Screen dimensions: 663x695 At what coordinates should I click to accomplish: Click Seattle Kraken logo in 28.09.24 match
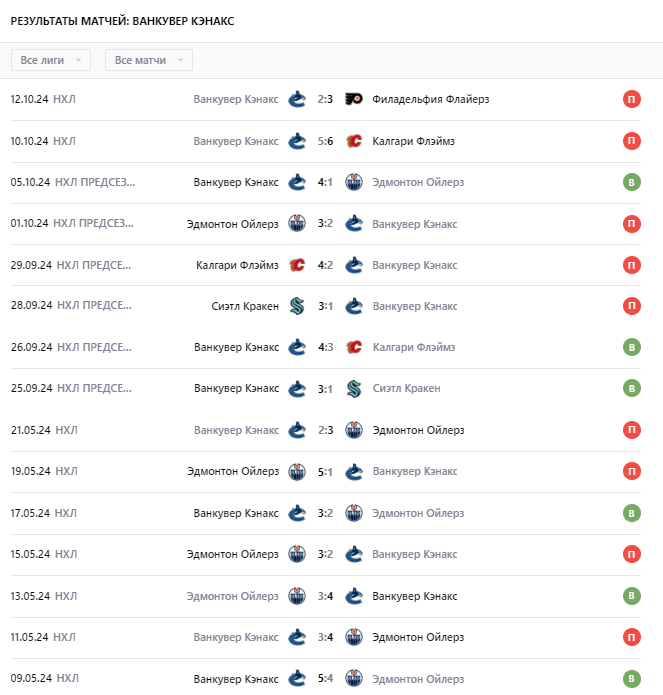click(x=296, y=306)
